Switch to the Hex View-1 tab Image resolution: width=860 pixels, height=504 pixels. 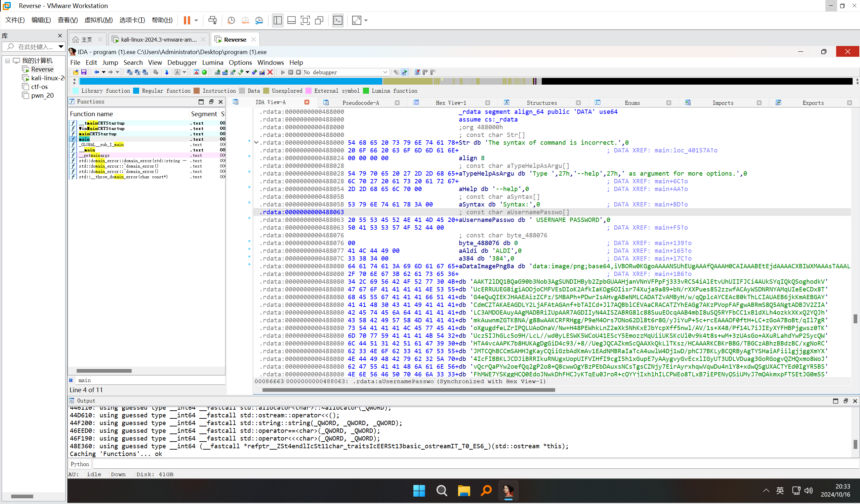(x=450, y=103)
